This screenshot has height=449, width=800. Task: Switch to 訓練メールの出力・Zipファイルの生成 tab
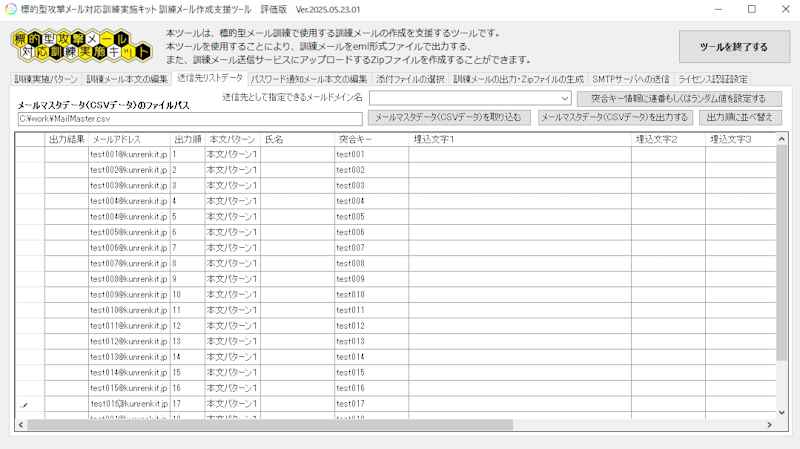pos(518,79)
